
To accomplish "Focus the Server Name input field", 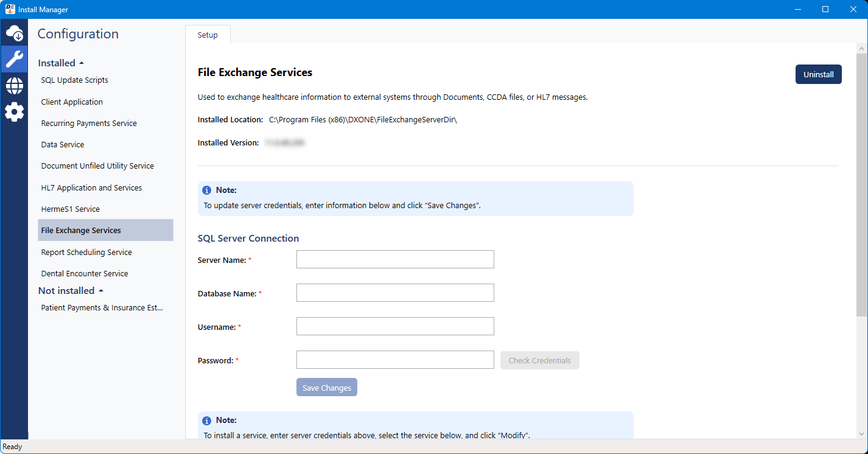I will pos(395,259).
